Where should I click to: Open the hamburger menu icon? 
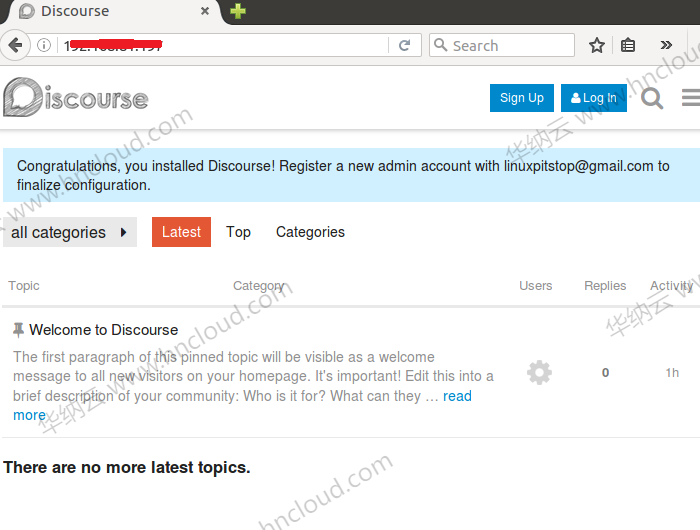coord(691,98)
